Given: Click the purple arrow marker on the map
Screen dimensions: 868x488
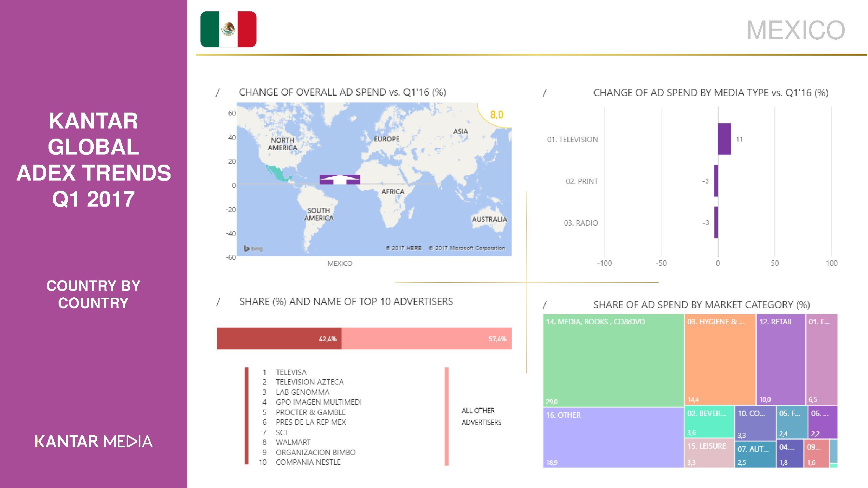Looking at the screenshot, I should coord(340,180).
